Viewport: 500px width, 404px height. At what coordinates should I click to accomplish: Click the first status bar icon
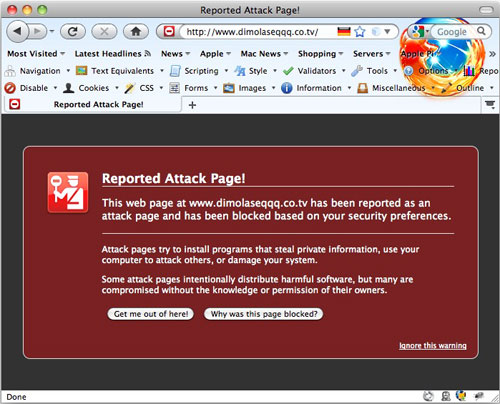pyautogui.click(x=428, y=396)
